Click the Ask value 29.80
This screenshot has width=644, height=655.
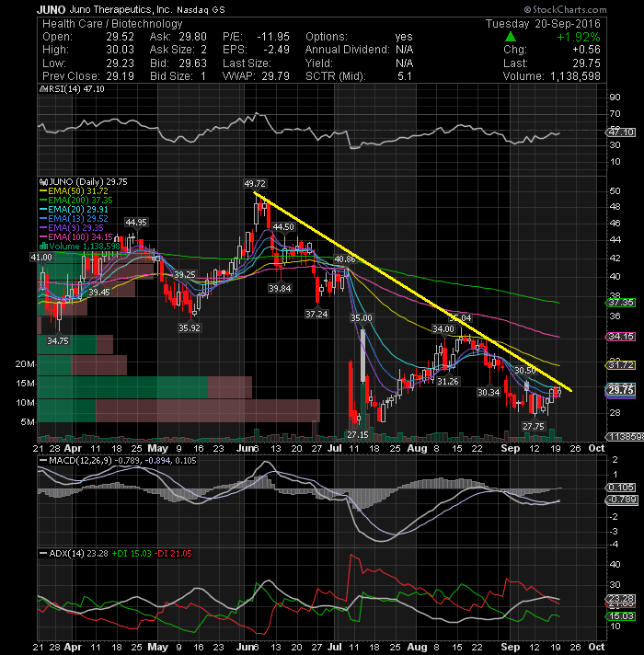pos(192,37)
